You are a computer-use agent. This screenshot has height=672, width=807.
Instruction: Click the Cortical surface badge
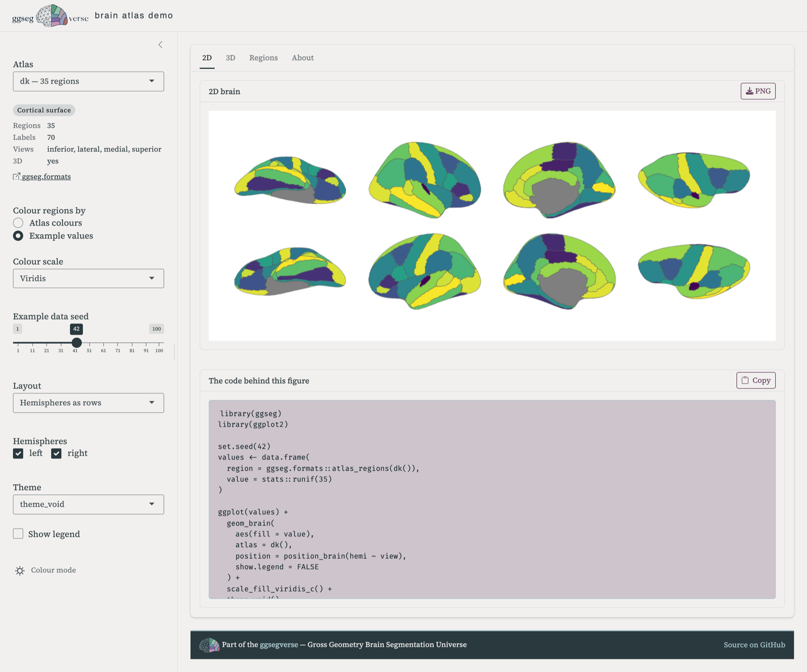(x=44, y=110)
